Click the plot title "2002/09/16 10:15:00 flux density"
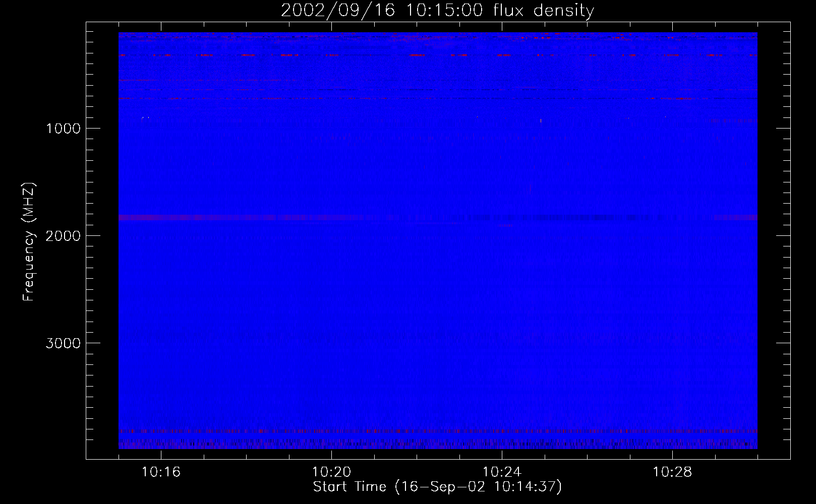Viewport: 816px width, 504px height. click(437, 11)
